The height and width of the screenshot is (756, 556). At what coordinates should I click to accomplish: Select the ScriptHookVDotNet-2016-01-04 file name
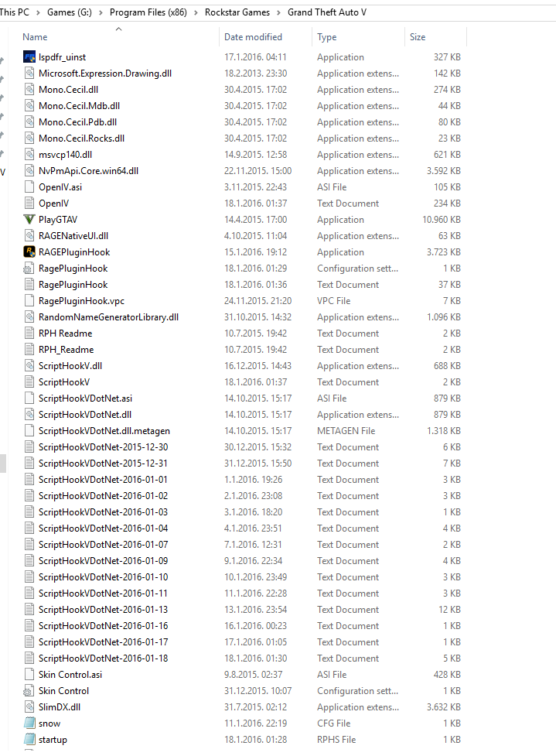(x=103, y=529)
